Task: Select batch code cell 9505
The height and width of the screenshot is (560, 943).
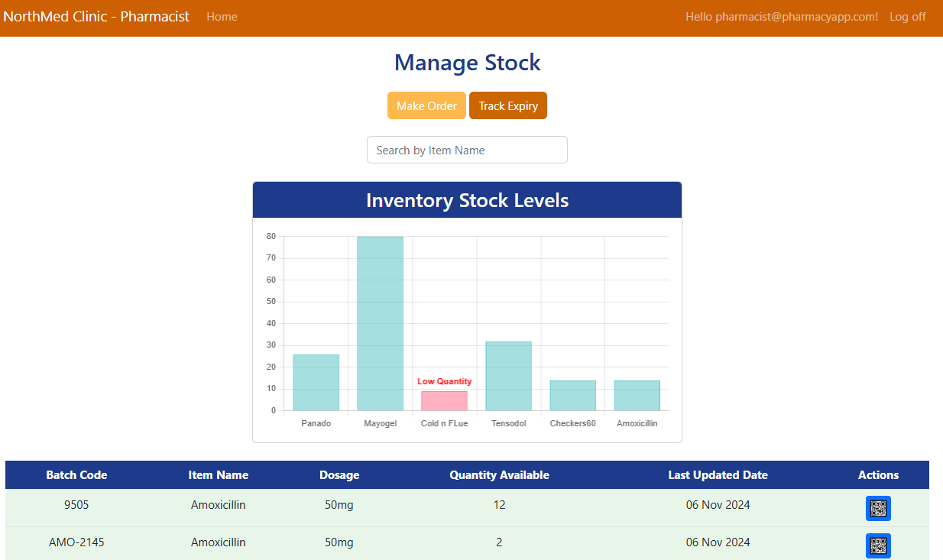Action: click(76, 504)
